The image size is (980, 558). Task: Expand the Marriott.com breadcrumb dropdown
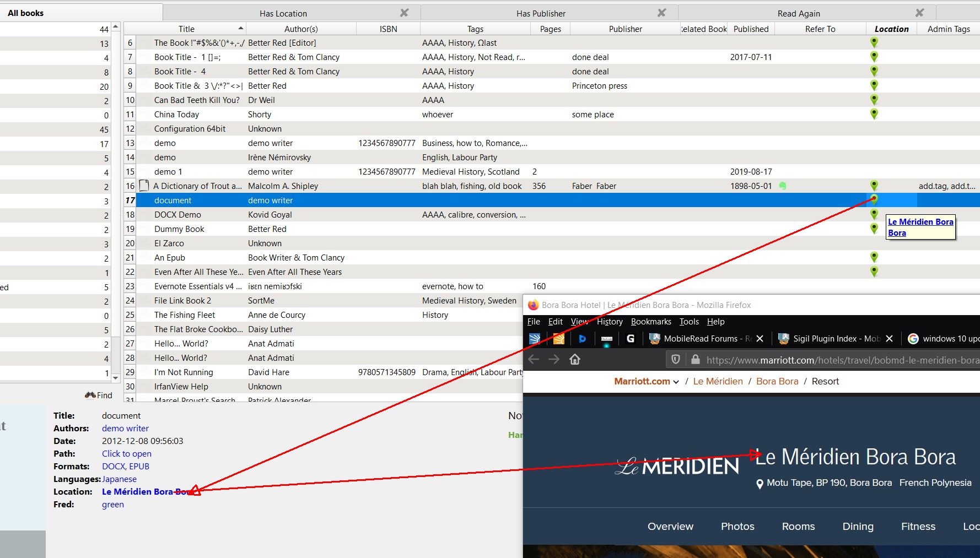click(676, 382)
